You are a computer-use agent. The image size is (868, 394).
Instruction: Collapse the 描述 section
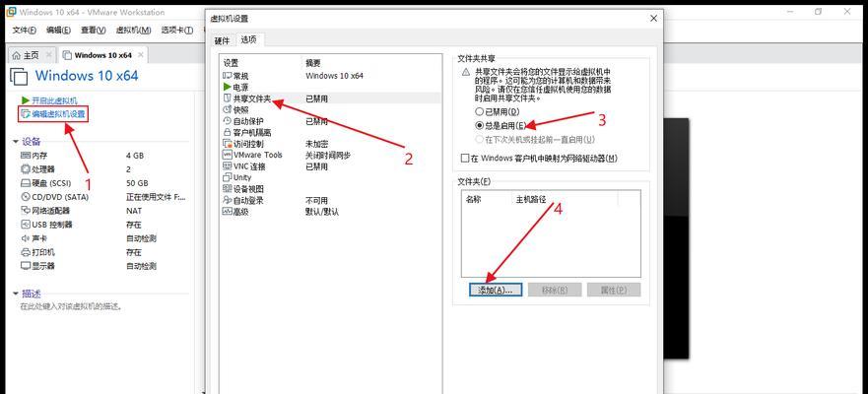16,294
